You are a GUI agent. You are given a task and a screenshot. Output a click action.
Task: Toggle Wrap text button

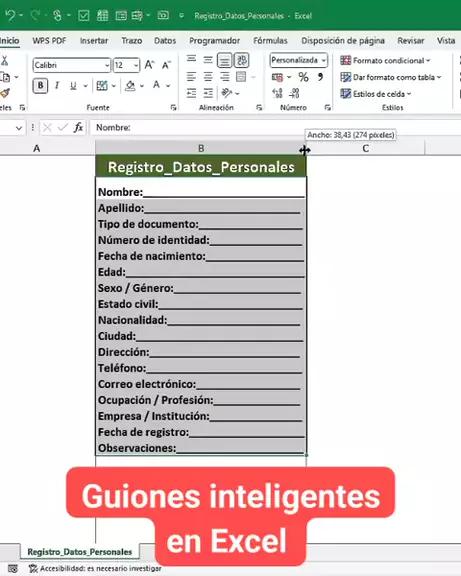tap(241, 60)
